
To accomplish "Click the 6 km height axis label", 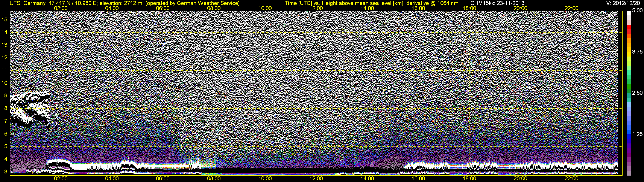I will (6, 134).
